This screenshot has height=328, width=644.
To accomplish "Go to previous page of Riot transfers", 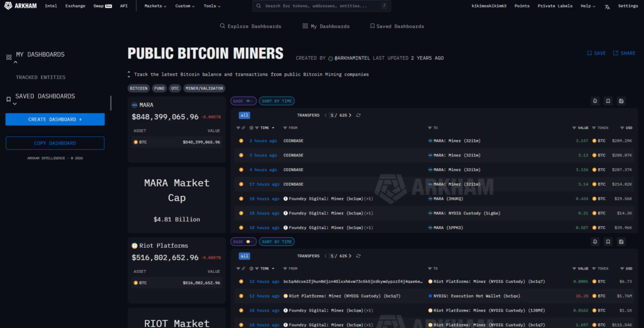I will 326,256.
